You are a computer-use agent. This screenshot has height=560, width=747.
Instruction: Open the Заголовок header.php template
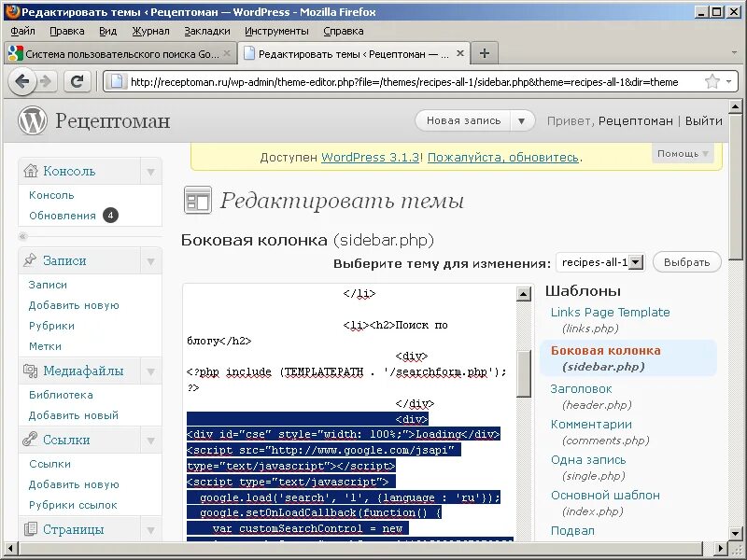click(x=581, y=389)
